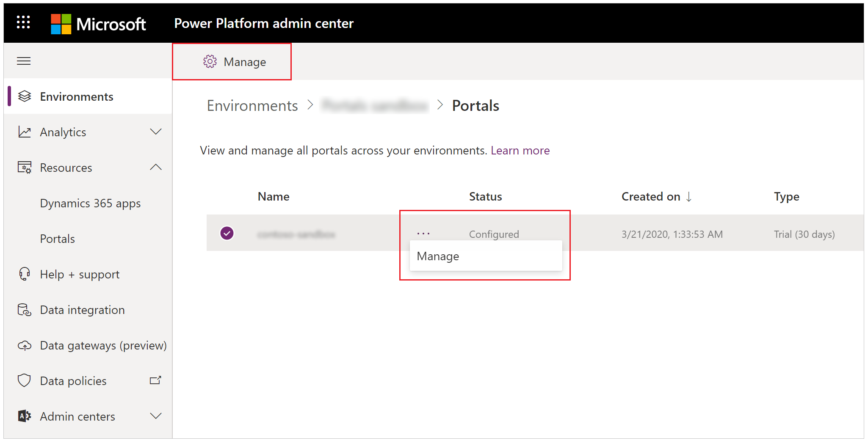Image resolution: width=868 pixels, height=443 pixels.
Task: Select Manage from the context menu
Action: [x=486, y=256]
